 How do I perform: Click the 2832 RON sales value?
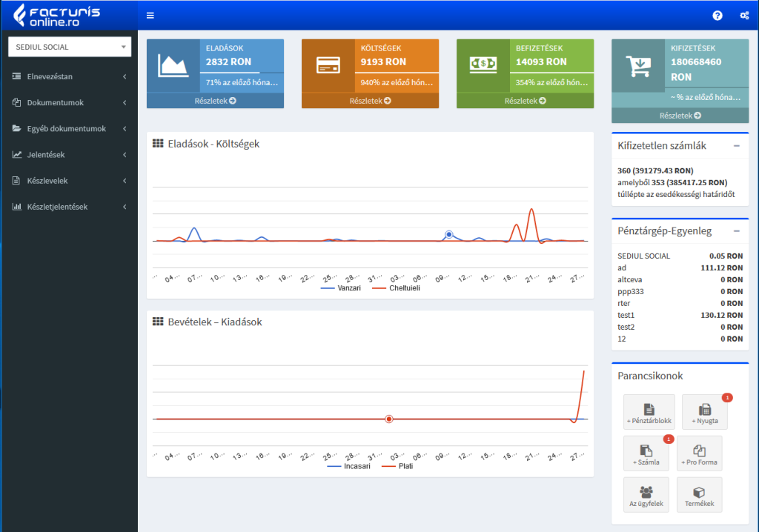click(x=228, y=62)
